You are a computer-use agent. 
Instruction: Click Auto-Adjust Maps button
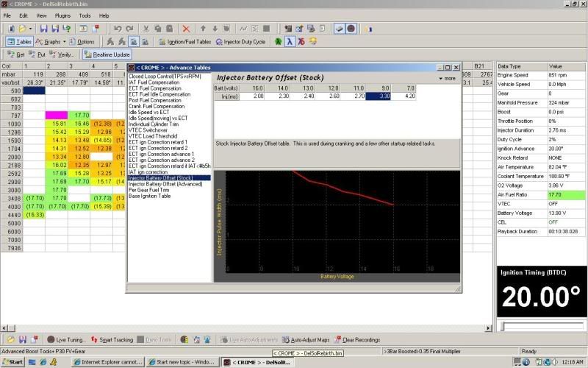[x=306, y=340]
